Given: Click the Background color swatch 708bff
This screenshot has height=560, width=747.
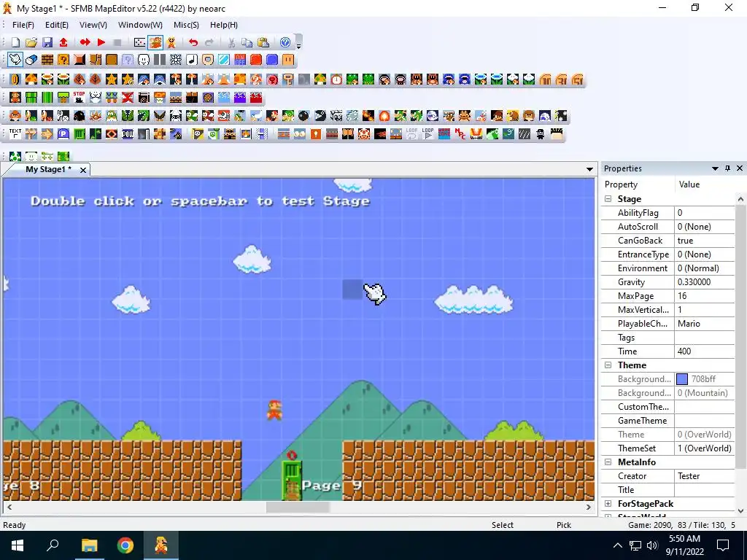Looking at the screenshot, I should [x=682, y=379].
